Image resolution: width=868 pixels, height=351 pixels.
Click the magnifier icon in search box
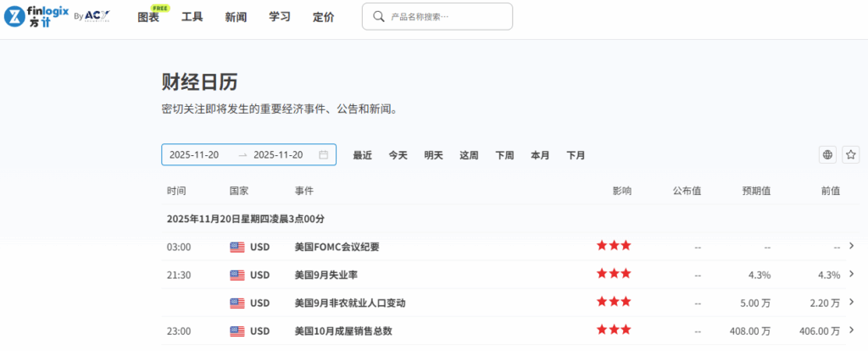pos(377,16)
